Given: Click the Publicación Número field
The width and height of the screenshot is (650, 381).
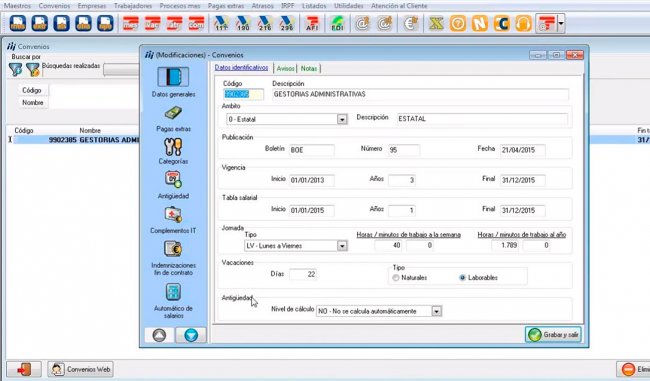Looking at the screenshot, I should point(404,150).
